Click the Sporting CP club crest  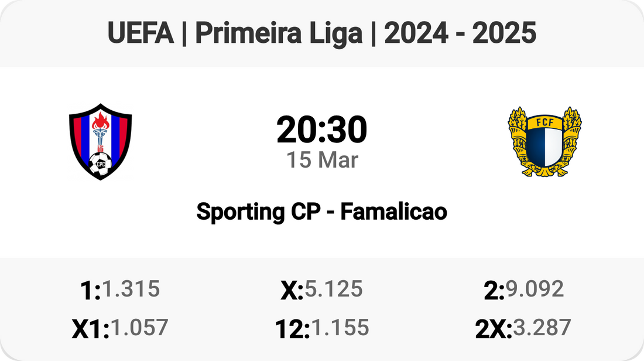coord(100,141)
